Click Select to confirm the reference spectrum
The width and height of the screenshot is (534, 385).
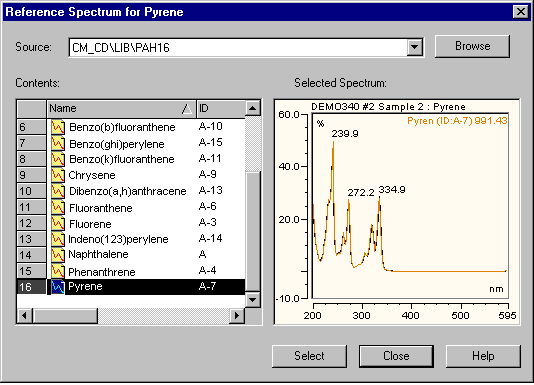tap(309, 356)
